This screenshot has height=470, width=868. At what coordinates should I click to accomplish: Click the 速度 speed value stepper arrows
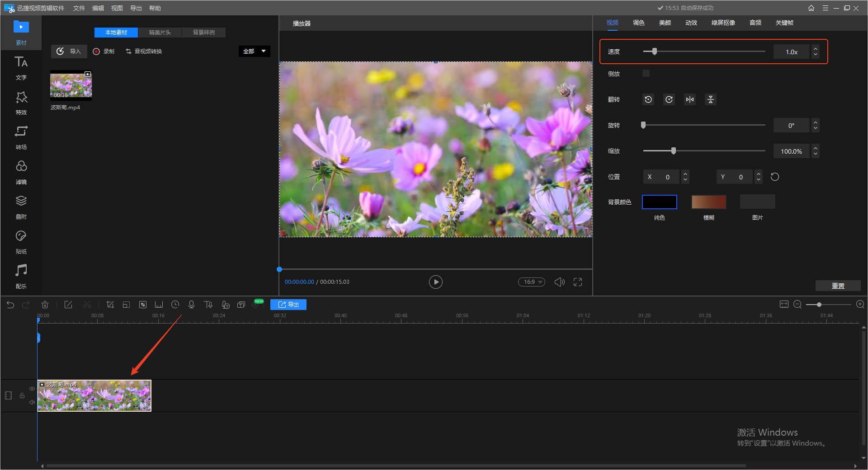[815, 52]
